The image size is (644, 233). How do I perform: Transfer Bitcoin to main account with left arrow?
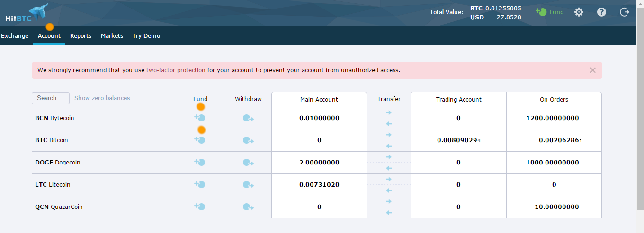[x=389, y=146]
